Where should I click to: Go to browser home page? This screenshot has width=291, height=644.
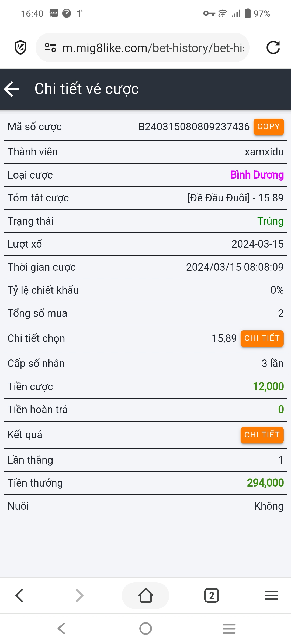[x=145, y=595]
